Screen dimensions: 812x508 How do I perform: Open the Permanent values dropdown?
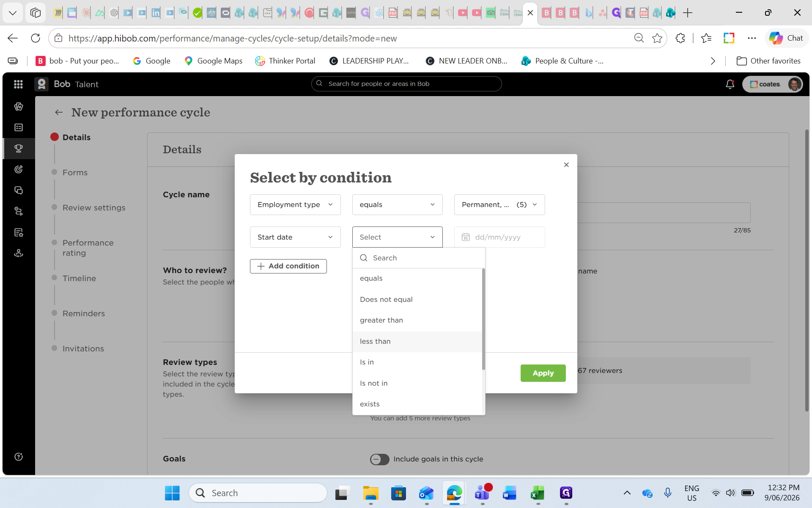point(499,204)
